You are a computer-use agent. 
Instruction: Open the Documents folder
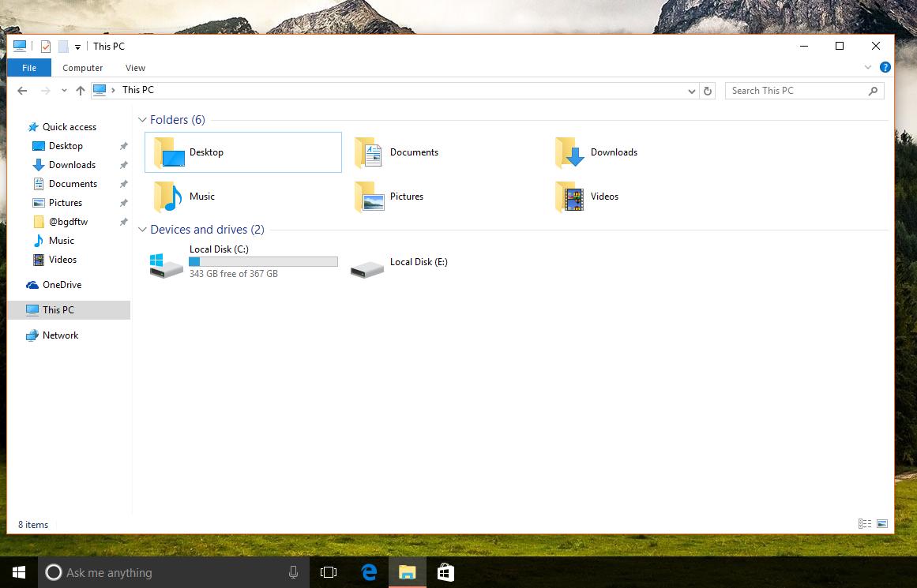tap(414, 152)
